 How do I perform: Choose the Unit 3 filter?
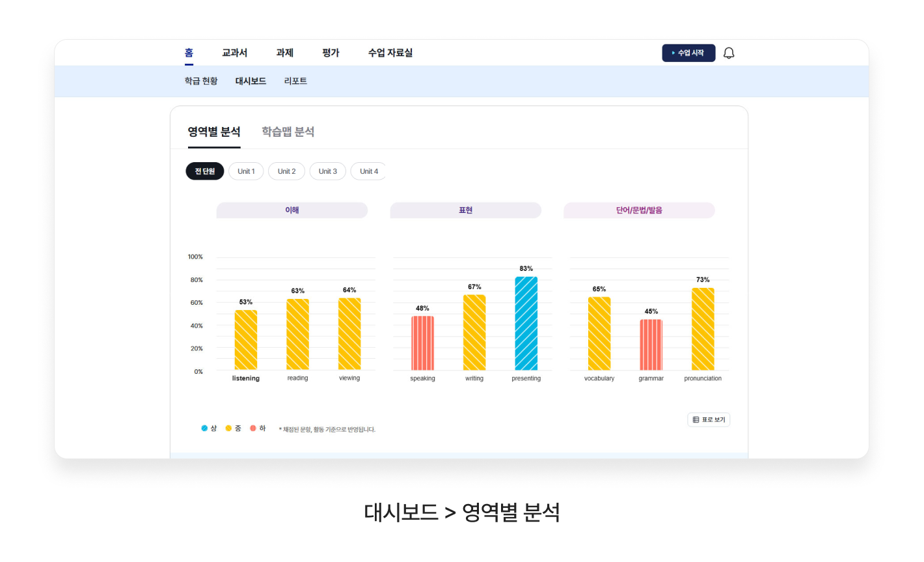click(x=327, y=171)
